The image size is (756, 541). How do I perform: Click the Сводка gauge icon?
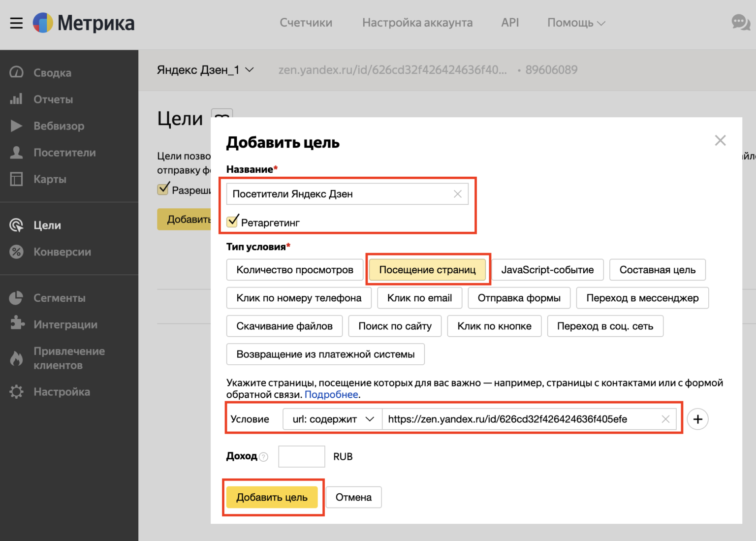pos(16,72)
